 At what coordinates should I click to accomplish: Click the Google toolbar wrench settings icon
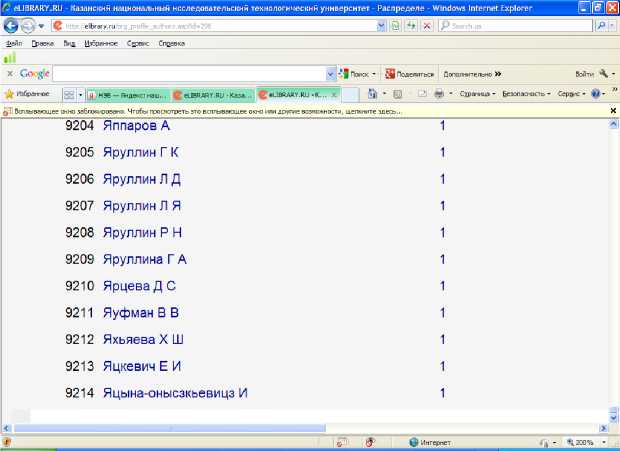coord(604,74)
